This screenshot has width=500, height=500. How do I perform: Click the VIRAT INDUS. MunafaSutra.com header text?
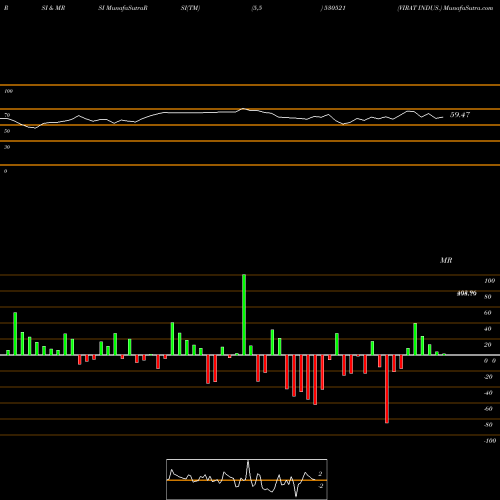point(445,8)
